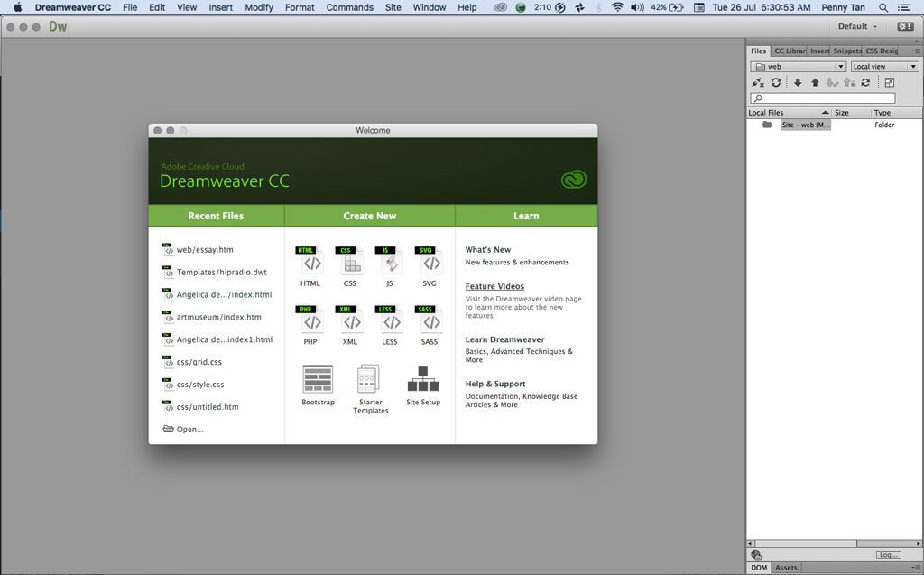
Task: Open Starter Templates
Action: pyautogui.click(x=371, y=389)
